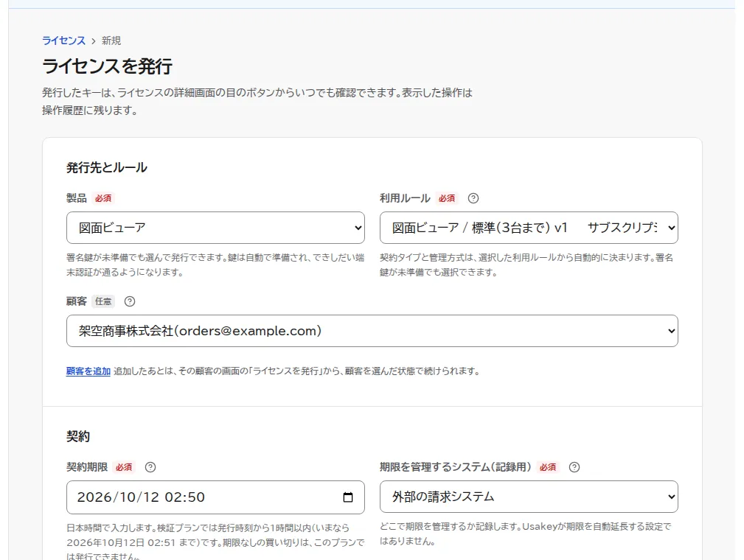Click the 任意 badge next to 顧客

pyautogui.click(x=103, y=301)
